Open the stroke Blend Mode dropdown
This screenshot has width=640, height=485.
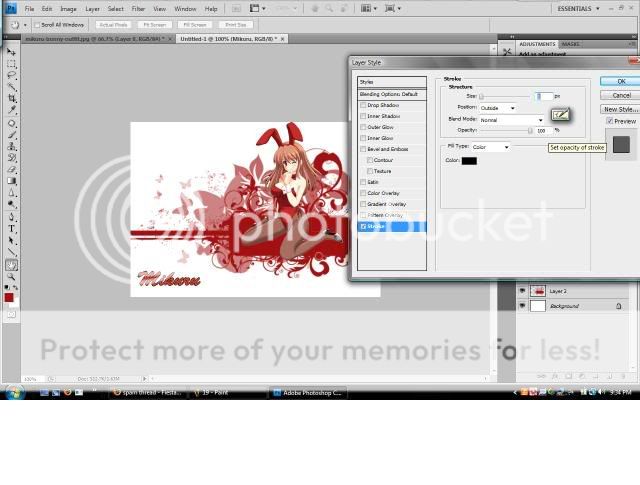point(511,120)
